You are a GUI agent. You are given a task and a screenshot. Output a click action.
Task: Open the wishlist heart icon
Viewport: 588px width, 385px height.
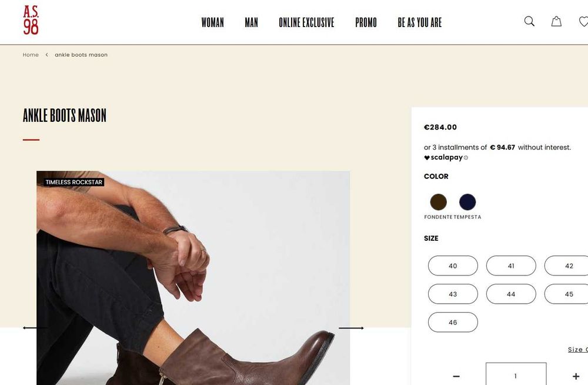pyautogui.click(x=583, y=21)
